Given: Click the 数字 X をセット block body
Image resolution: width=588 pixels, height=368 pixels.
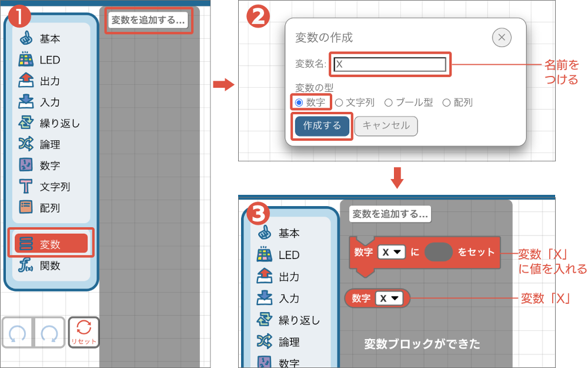Looking at the screenshot, I should pyautogui.click(x=425, y=253).
